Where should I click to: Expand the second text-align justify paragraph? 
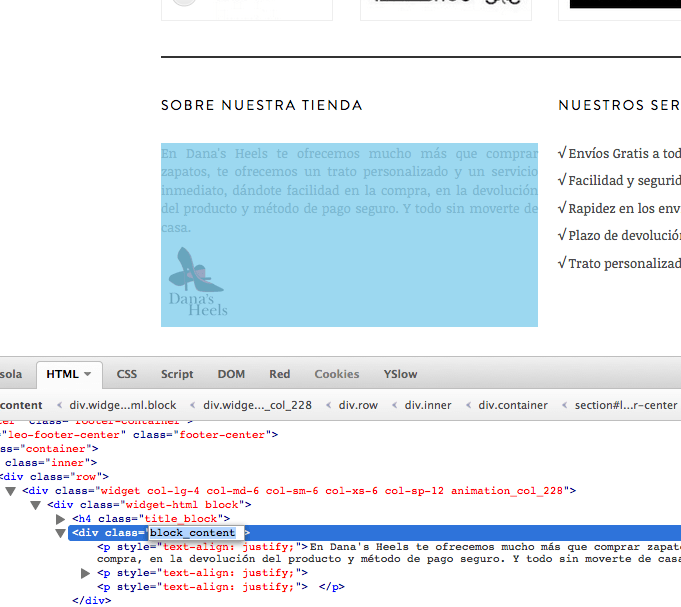click(86, 574)
